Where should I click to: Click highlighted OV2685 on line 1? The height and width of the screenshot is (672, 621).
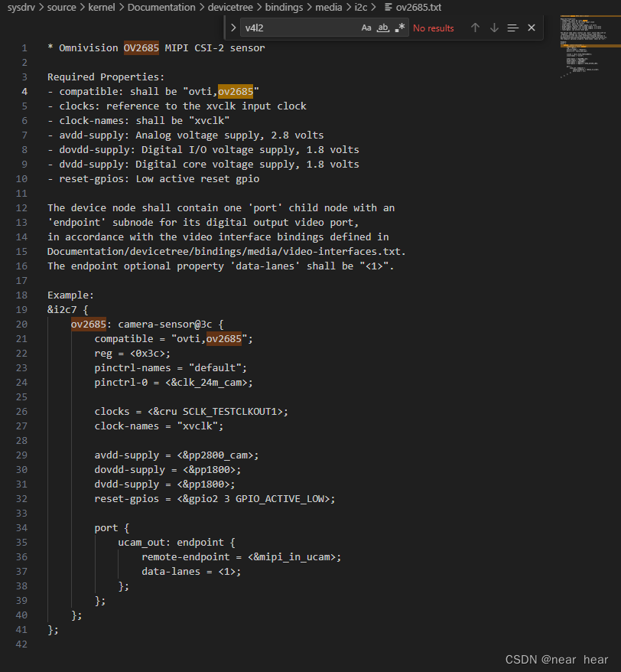click(x=141, y=47)
